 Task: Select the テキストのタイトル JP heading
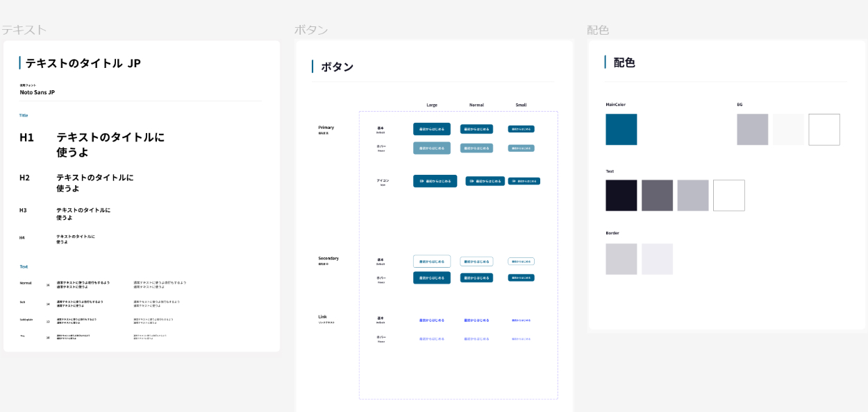[x=83, y=63]
